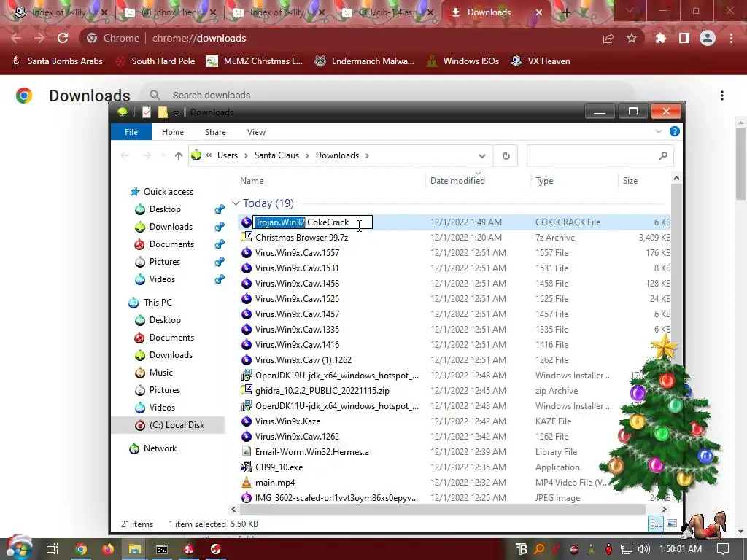
Task: Select main.mp4 VLC file icon
Action: (x=247, y=483)
